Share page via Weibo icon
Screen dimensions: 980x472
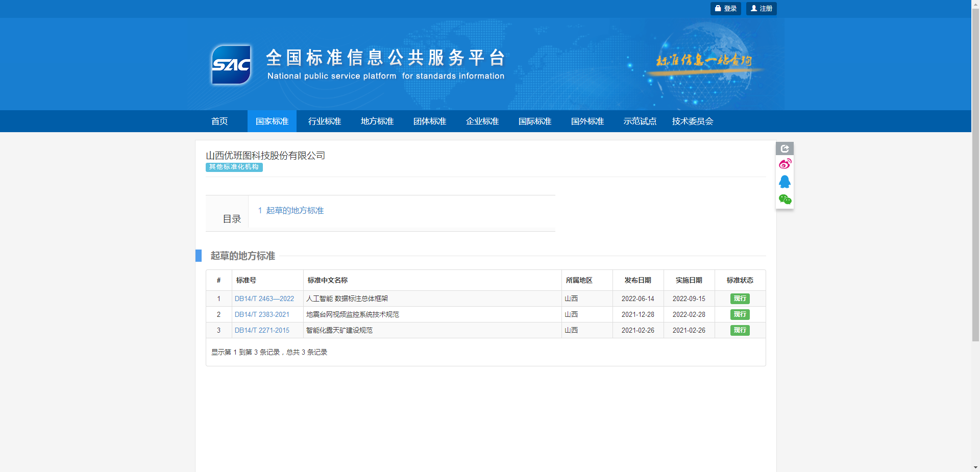pos(785,164)
